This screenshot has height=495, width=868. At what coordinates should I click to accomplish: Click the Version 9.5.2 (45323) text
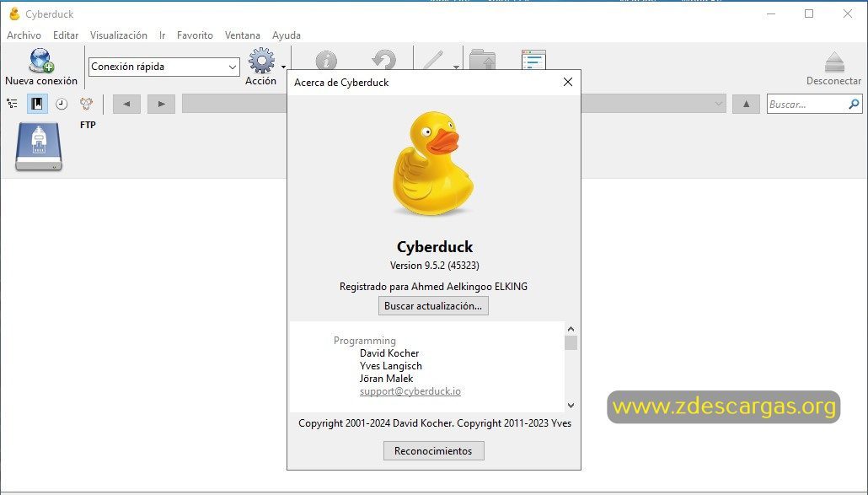tap(435, 266)
